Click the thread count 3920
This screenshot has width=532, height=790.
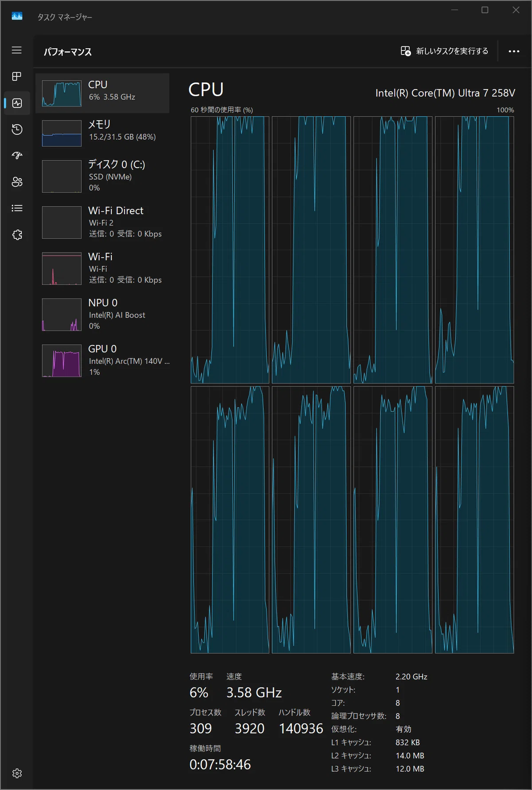pos(250,728)
